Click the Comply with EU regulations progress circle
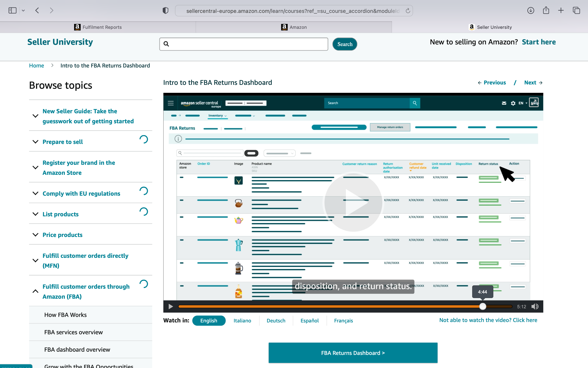The image size is (588, 368). (x=144, y=191)
